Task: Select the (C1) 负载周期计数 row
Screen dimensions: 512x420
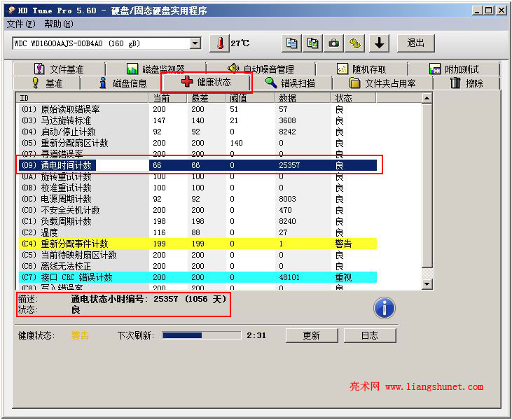Action: [198, 221]
